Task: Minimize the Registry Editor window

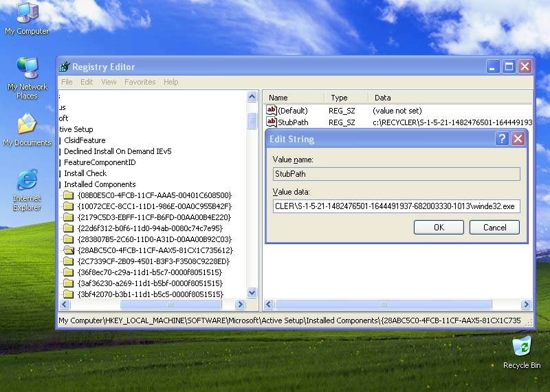Action: 492,66
